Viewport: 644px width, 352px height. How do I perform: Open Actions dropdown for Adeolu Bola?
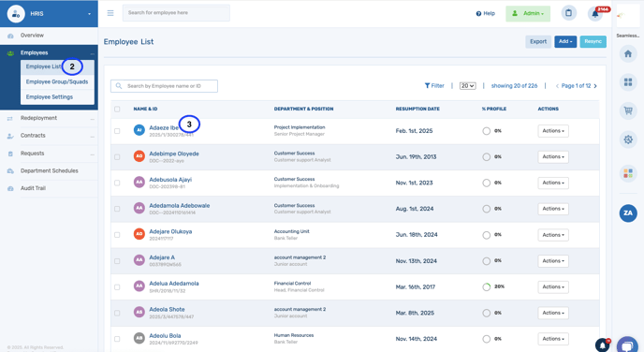553,339
